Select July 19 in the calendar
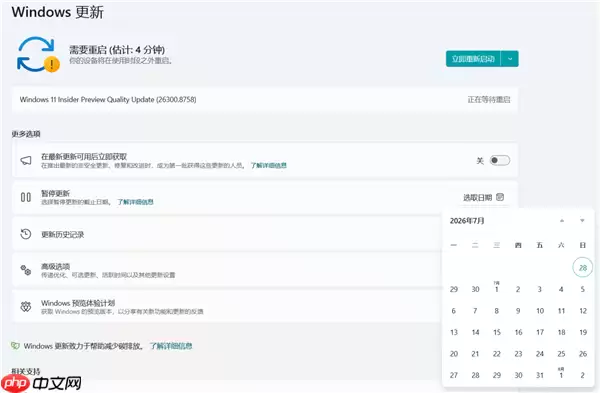 coord(583,332)
